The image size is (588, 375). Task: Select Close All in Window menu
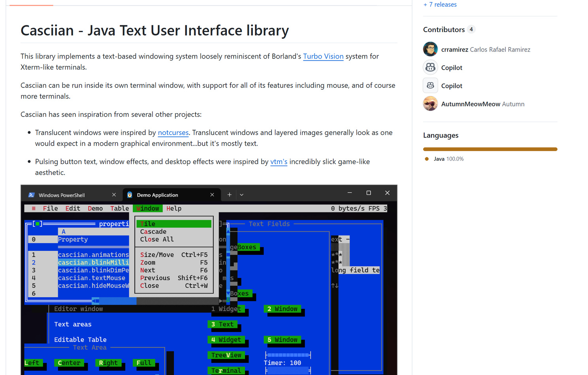tap(174, 239)
